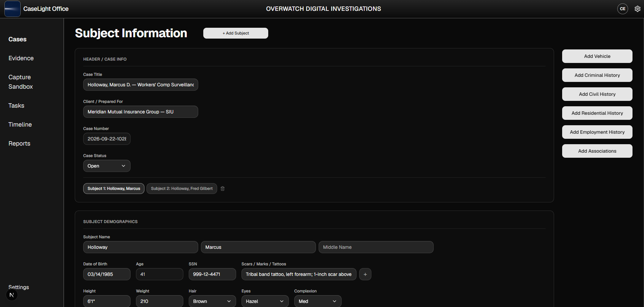Open the Hair color dropdown
The height and width of the screenshot is (307, 644).
coord(212,301)
